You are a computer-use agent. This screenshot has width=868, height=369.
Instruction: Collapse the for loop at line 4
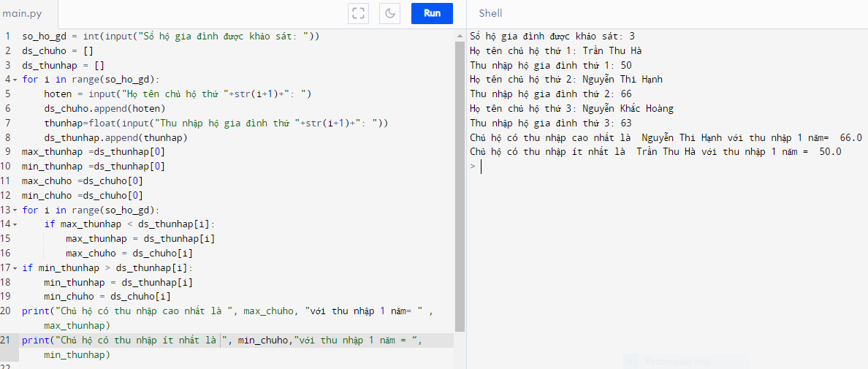tap(15, 80)
